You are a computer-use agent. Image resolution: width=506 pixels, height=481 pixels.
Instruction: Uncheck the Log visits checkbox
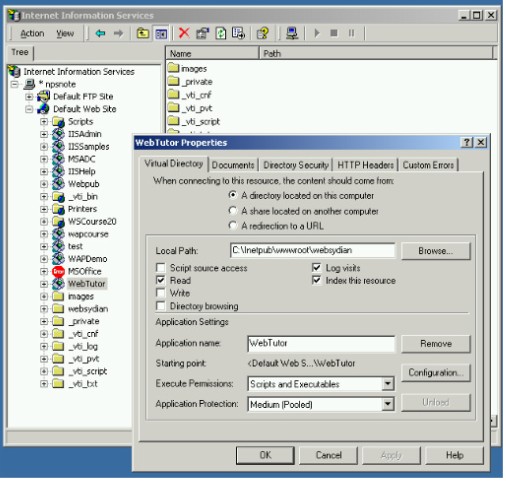tap(316, 268)
